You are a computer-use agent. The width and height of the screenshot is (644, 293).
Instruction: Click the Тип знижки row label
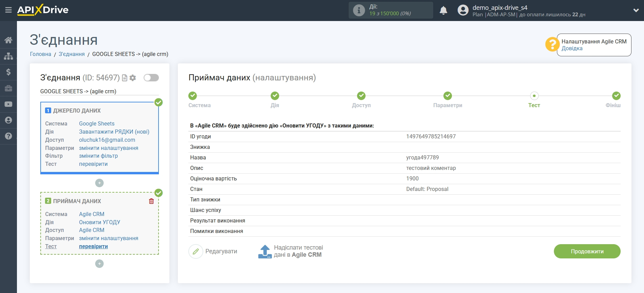pyautogui.click(x=205, y=199)
